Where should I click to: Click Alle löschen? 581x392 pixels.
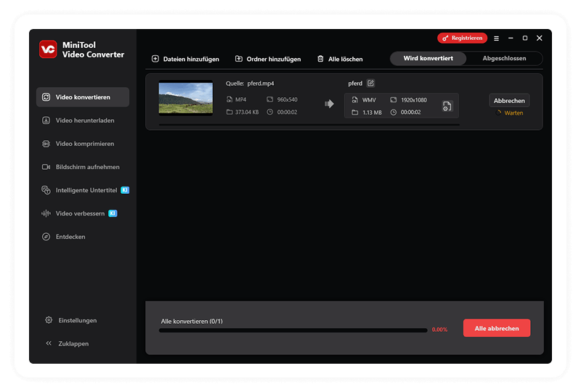[340, 59]
